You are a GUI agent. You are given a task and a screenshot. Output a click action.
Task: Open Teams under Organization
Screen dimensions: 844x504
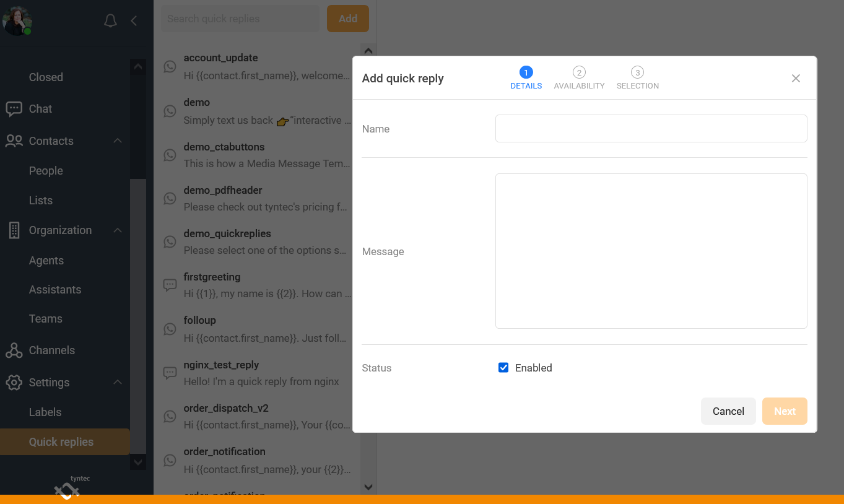point(46,319)
